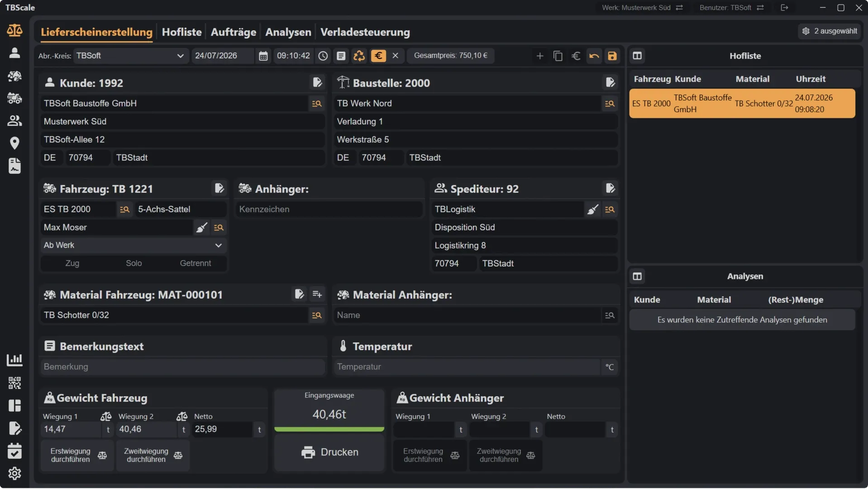Click Zweitwiegung durchführen for Anhänger
This screenshot has width=868, height=489.
pyautogui.click(x=506, y=455)
